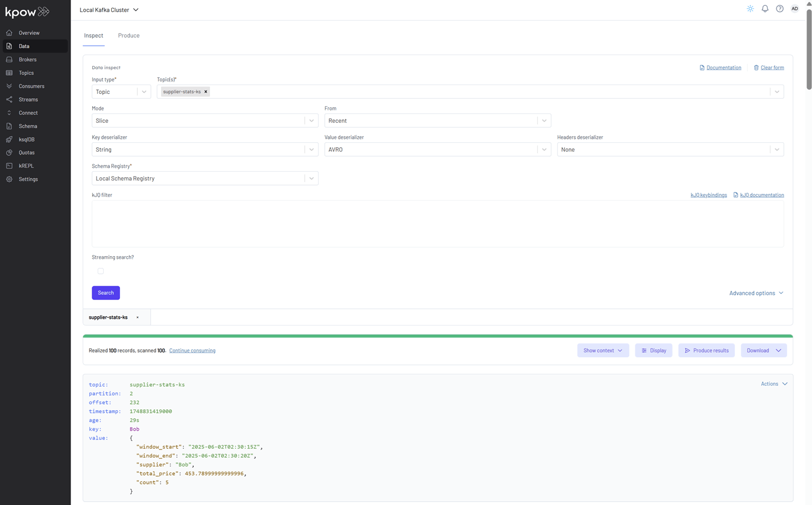Click the offset value 232
Viewport: 812px width, 505px height.
pos(134,403)
